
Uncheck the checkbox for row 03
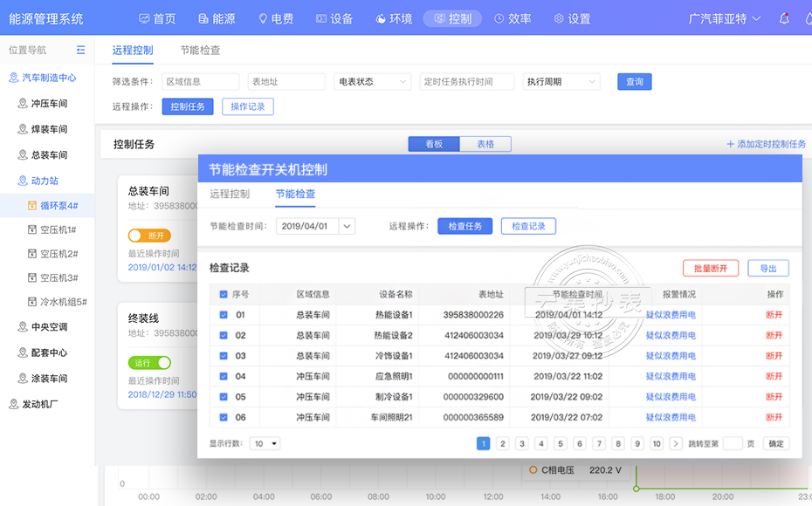pos(224,356)
